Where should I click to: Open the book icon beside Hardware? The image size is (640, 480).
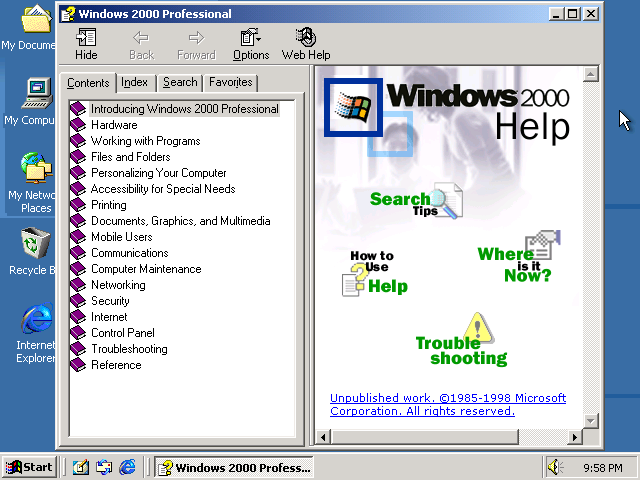click(78, 125)
